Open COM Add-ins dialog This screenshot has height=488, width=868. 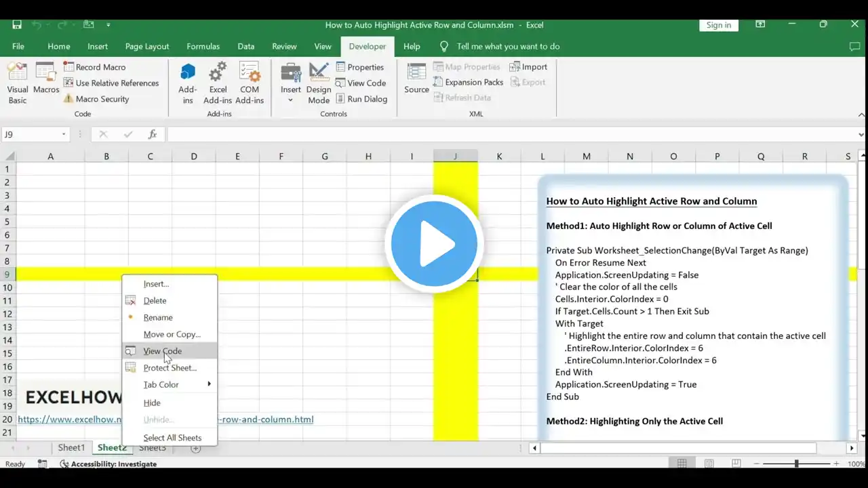(250, 83)
